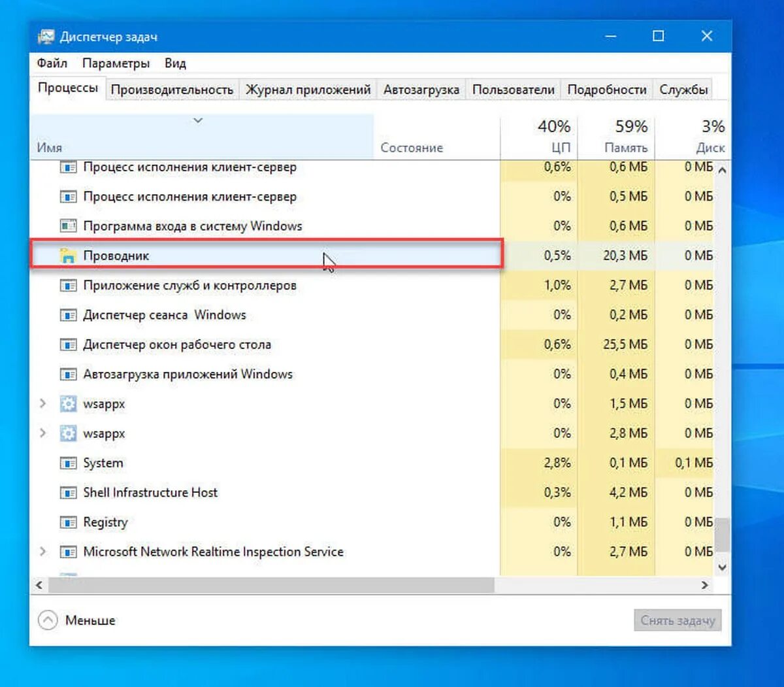
Task: Click the 4,2 МБ memory value
Action: coord(629,493)
